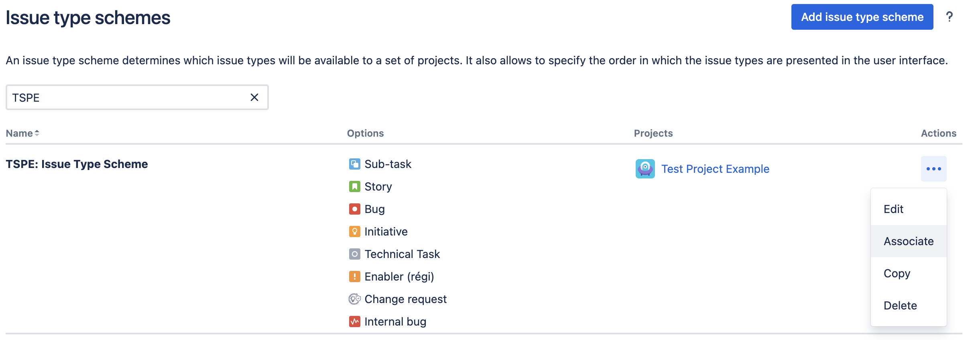Click the Change request icon
This screenshot has width=980, height=340.
pos(354,299)
